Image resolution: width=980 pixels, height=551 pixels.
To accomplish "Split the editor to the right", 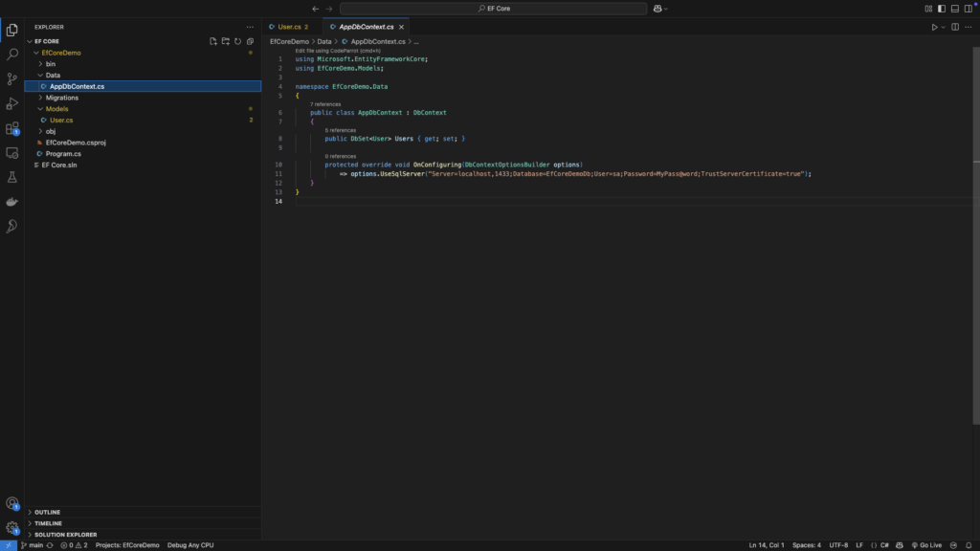I will (955, 27).
